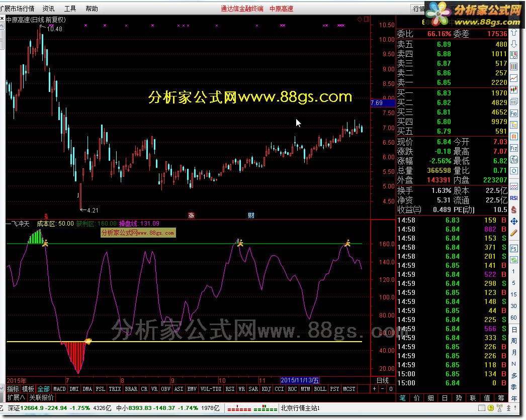This screenshot has height=420, width=526.
Task: Open the f(x) formula manager icon
Action: point(513,160)
